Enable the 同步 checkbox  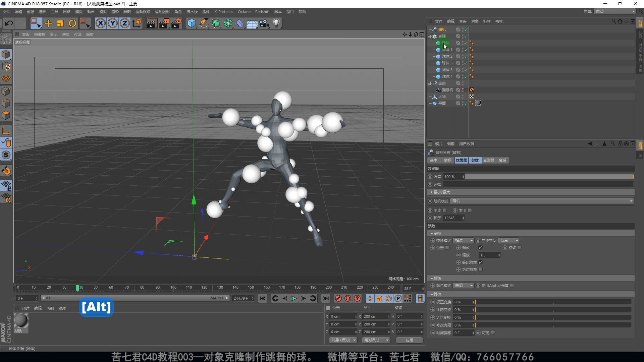click(445, 210)
